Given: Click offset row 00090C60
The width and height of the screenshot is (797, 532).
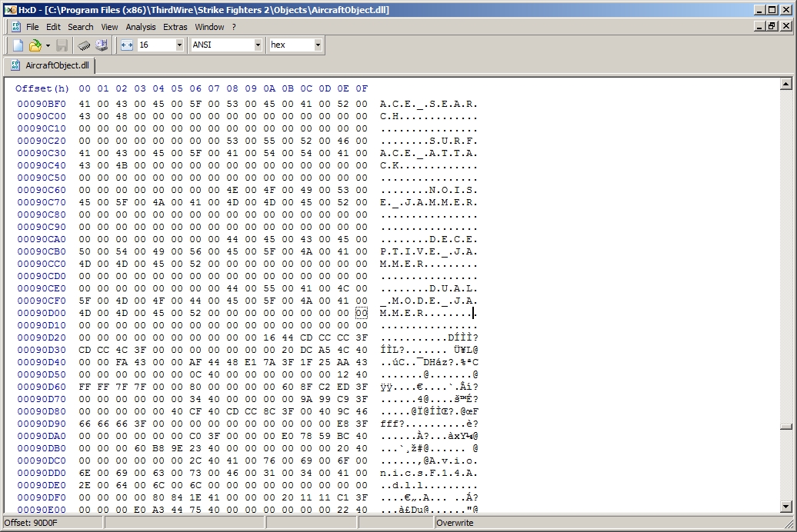Looking at the screenshot, I should [42, 190].
